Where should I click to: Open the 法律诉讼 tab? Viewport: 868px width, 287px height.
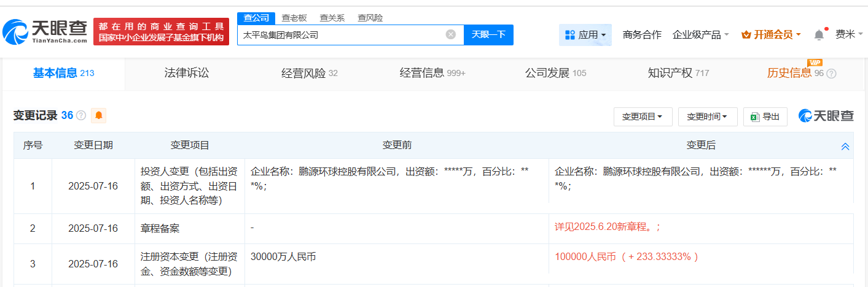point(187,74)
